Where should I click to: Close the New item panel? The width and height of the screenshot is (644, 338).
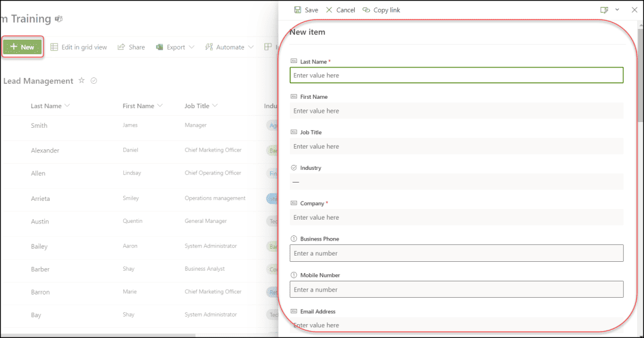[634, 10]
